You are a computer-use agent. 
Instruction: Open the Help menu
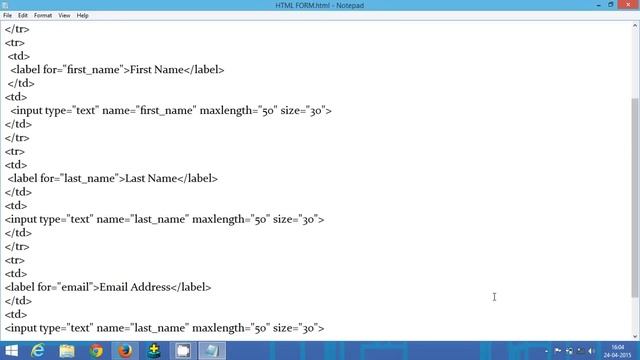[82, 16]
